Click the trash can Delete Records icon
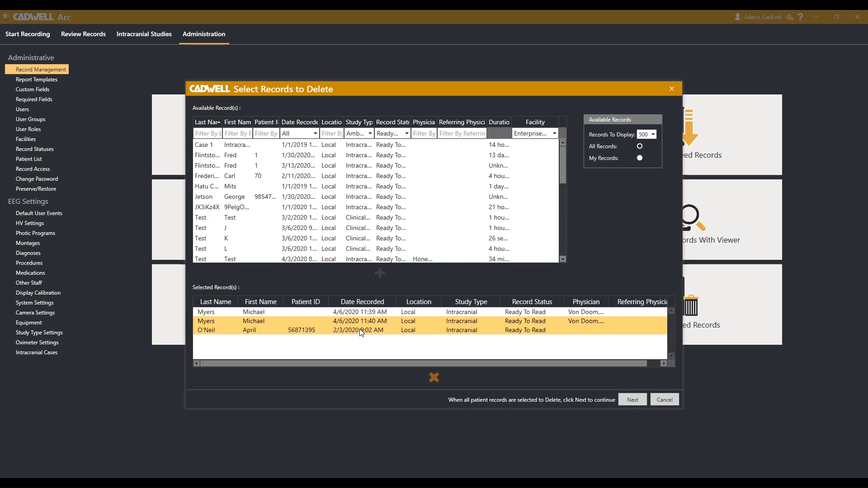The height and width of the screenshot is (488, 868). coord(691,306)
